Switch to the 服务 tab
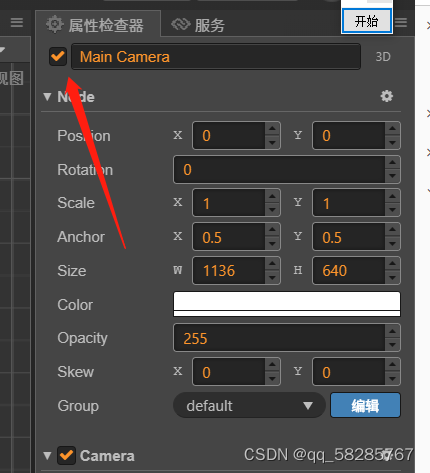Viewport: 430px width, 473px height. tap(198, 25)
